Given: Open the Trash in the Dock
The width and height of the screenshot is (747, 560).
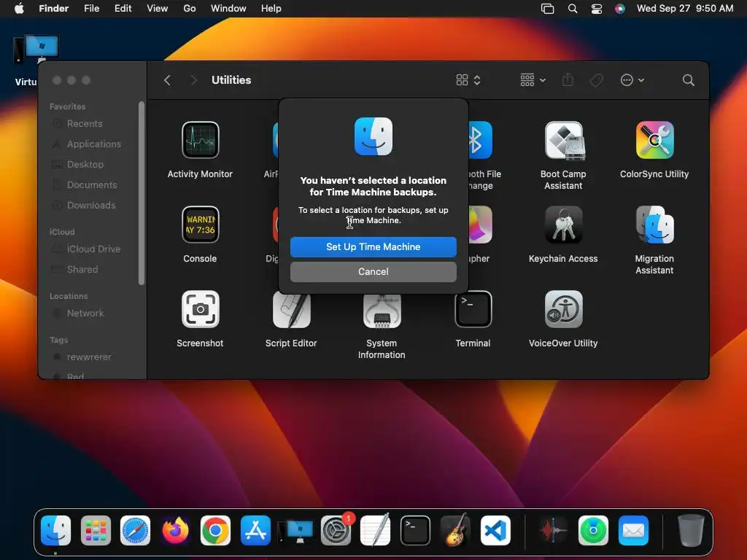Looking at the screenshot, I should [691, 531].
